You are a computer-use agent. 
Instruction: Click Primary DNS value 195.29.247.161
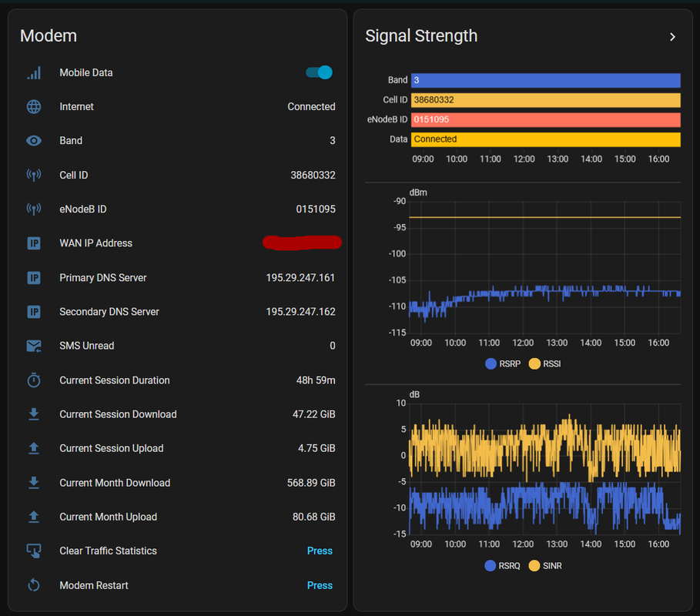coord(300,278)
